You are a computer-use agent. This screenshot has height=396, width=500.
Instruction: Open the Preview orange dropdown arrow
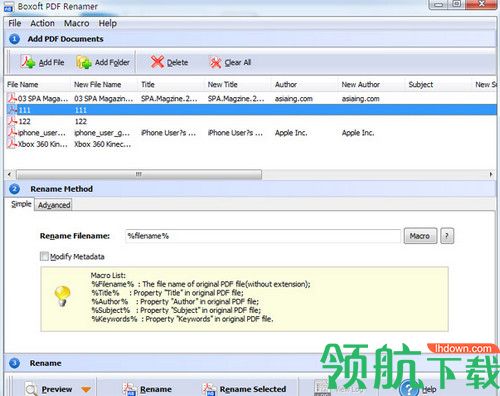tap(86, 389)
